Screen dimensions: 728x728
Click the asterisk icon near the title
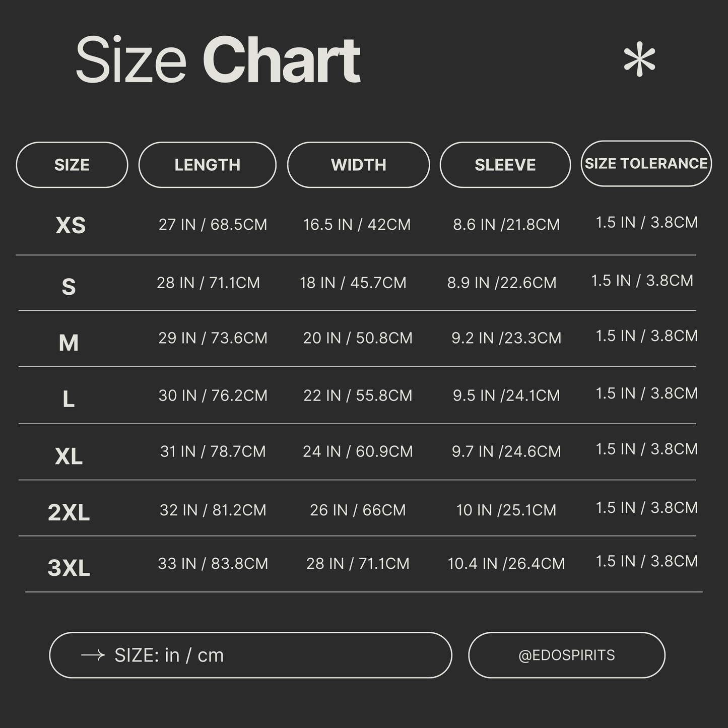(639, 61)
